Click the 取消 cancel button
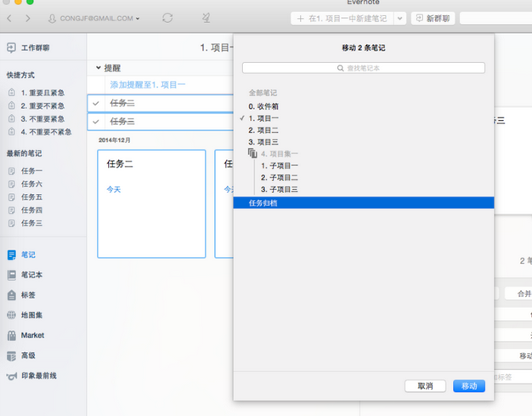This screenshot has height=416, width=532. coord(425,386)
